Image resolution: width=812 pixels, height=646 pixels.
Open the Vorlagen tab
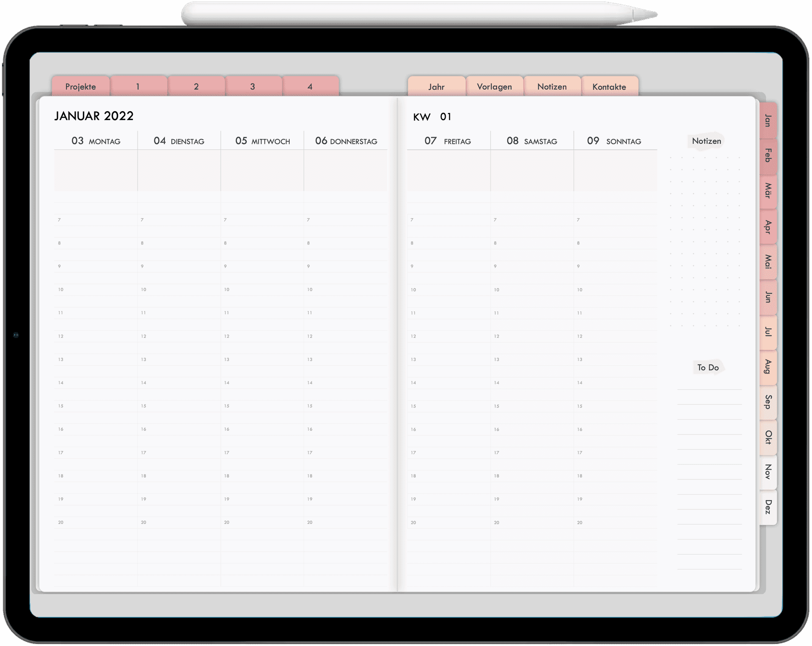tap(494, 86)
